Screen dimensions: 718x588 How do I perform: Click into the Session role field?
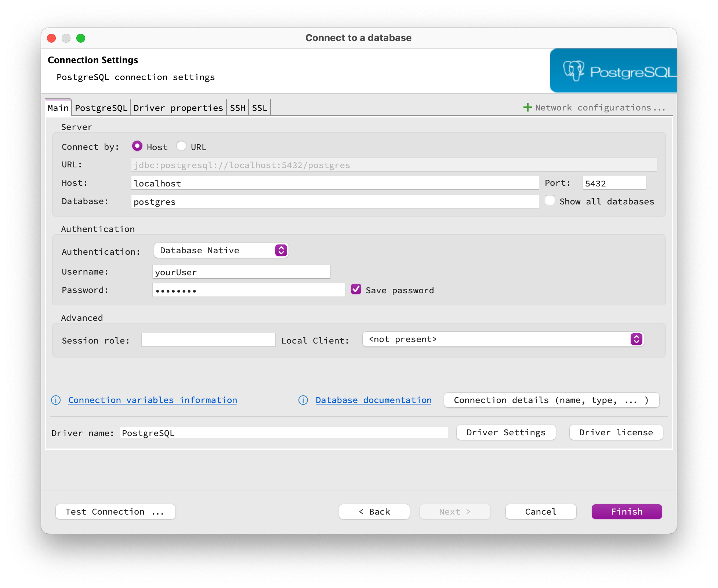point(208,340)
